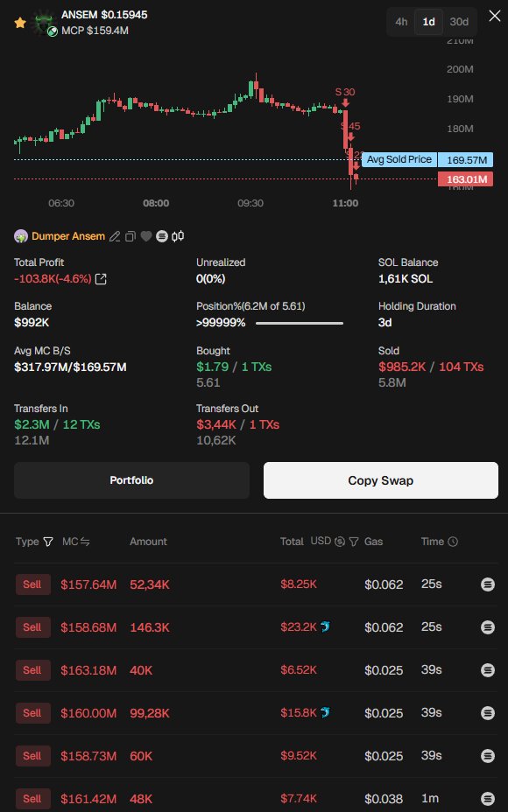This screenshot has width=508, height=812.
Task: Click the 1,61K SOL balance value
Action: point(406,279)
